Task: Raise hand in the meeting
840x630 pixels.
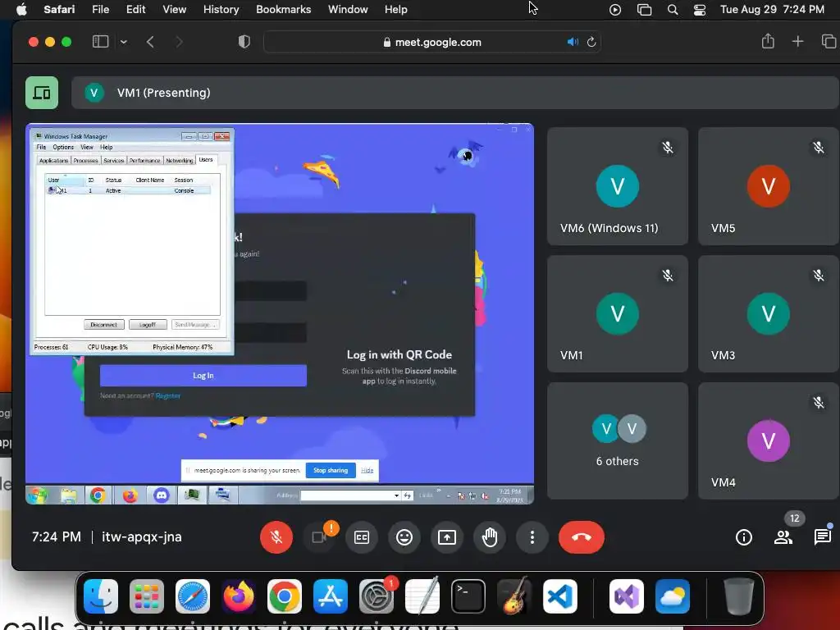Action: 490,536
